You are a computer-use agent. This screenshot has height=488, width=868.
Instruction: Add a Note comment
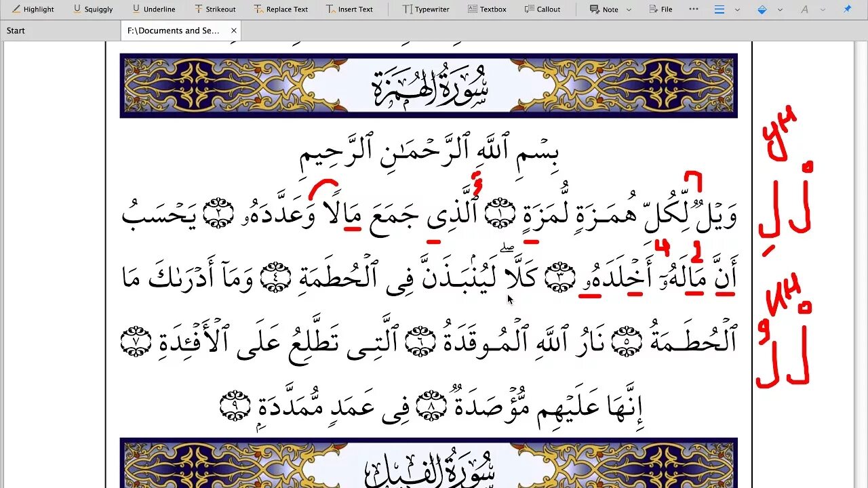tap(604, 9)
